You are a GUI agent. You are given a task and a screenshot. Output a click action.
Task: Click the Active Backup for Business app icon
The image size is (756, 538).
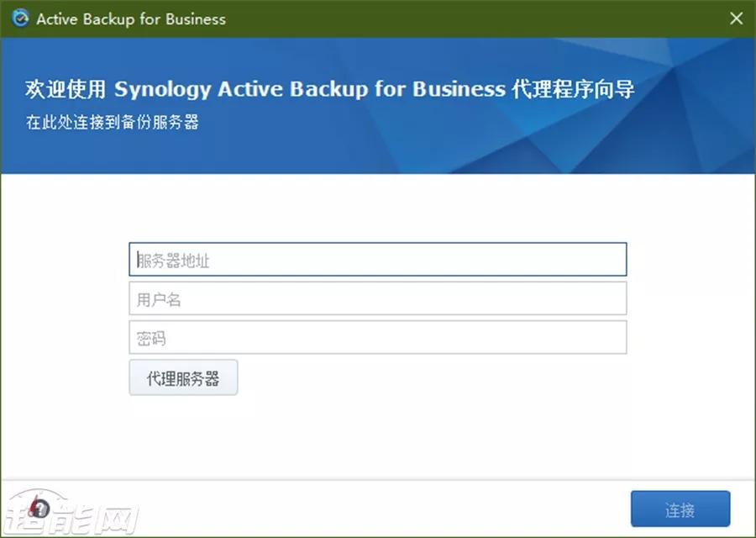click(20, 18)
